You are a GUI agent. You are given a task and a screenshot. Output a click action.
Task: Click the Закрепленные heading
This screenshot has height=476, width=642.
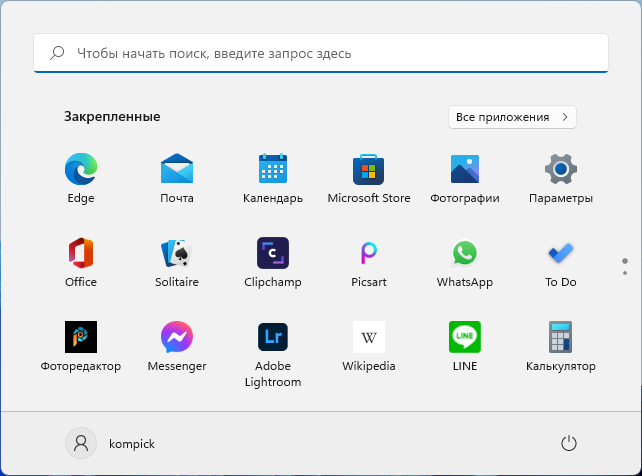point(112,117)
